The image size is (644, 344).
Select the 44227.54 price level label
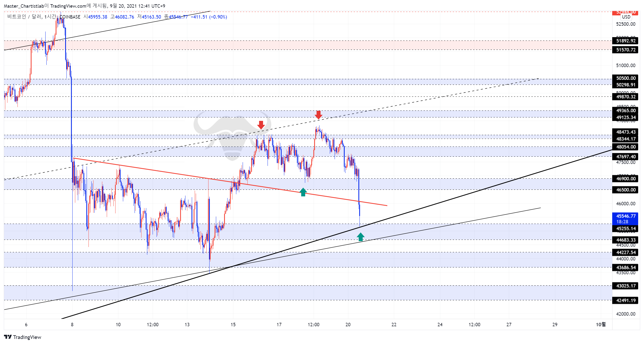(625, 252)
